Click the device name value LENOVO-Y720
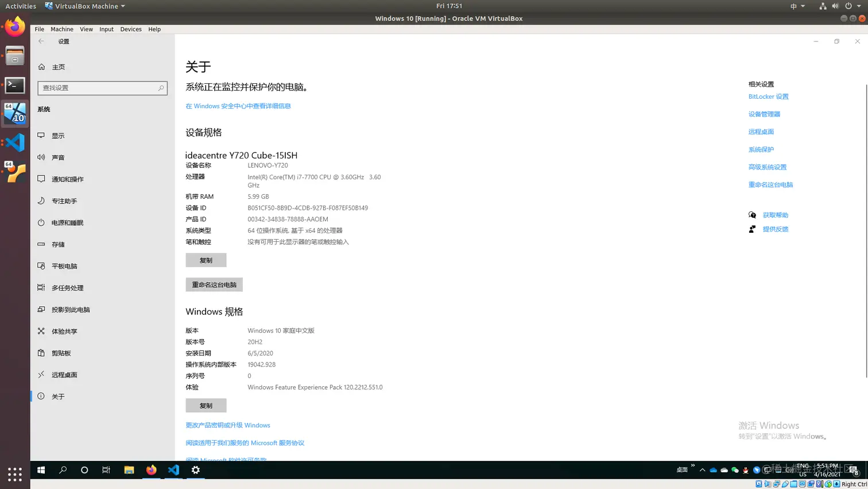 pyautogui.click(x=268, y=165)
